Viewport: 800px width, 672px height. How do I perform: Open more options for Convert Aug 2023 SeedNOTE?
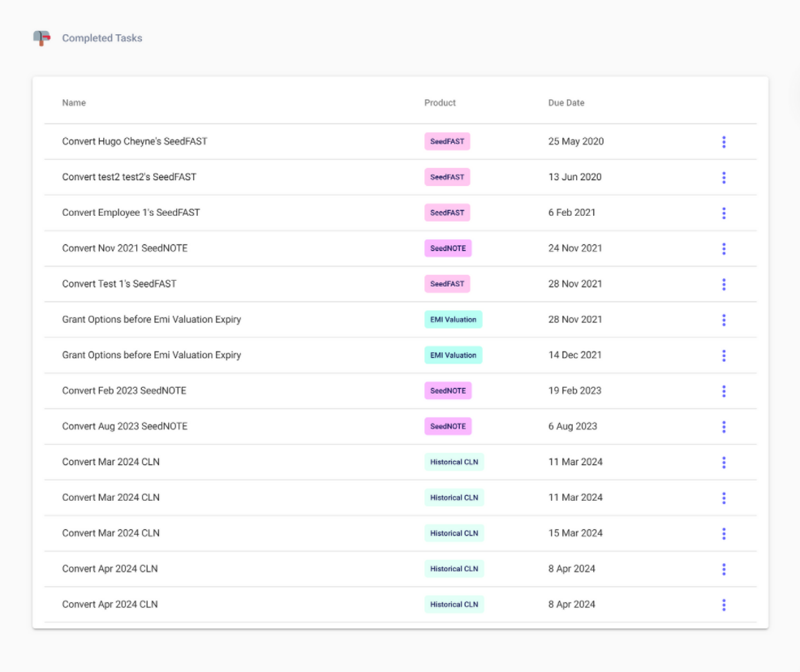(x=724, y=427)
